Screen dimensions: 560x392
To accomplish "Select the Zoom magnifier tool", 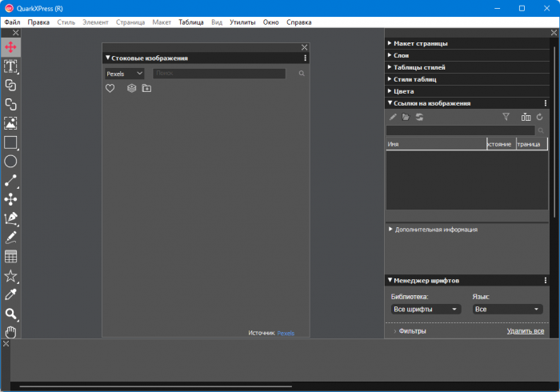I will click(x=11, y=314).
